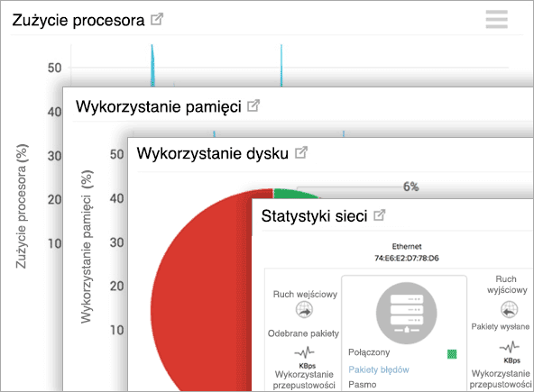The height and width of the screenshot is (392, 534).
Task: Click the Wykorzystanie pamięci title
Action: 159,107
